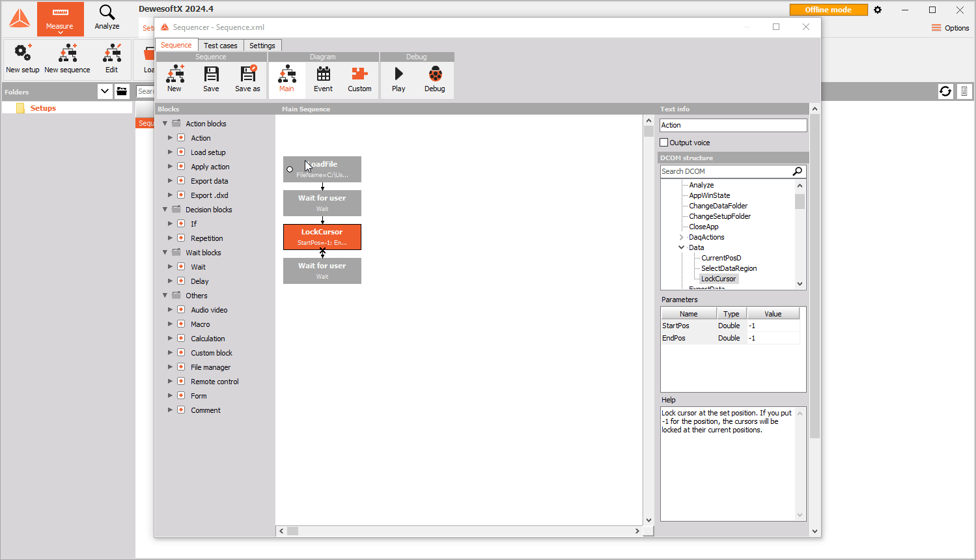This screenshot has height=560, width=976.
Task: Select the LockCursor sequence block
Action: [x=322, y=237]
